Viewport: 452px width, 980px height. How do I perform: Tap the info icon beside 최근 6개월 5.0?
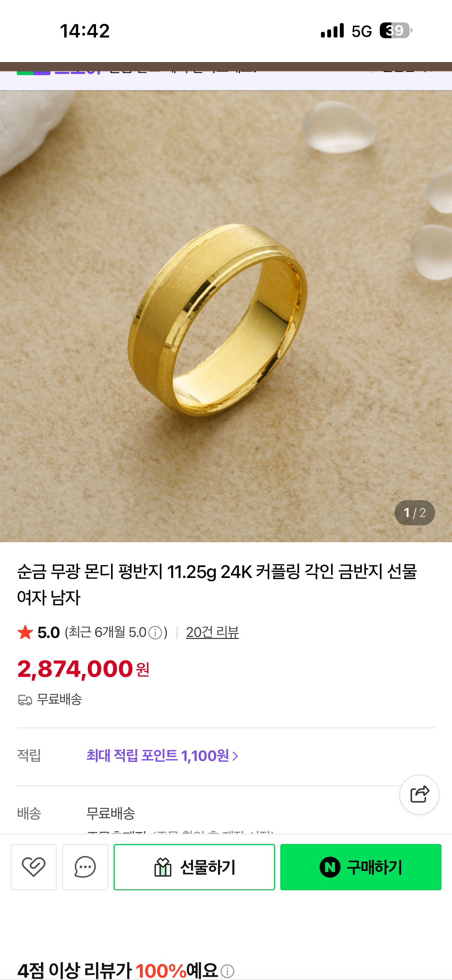pos(155,633)
